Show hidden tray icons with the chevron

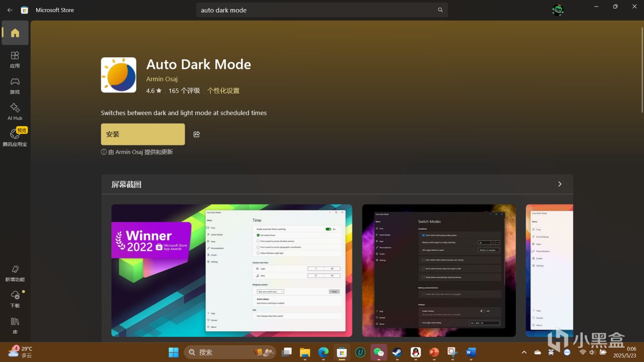coord(524,352)
